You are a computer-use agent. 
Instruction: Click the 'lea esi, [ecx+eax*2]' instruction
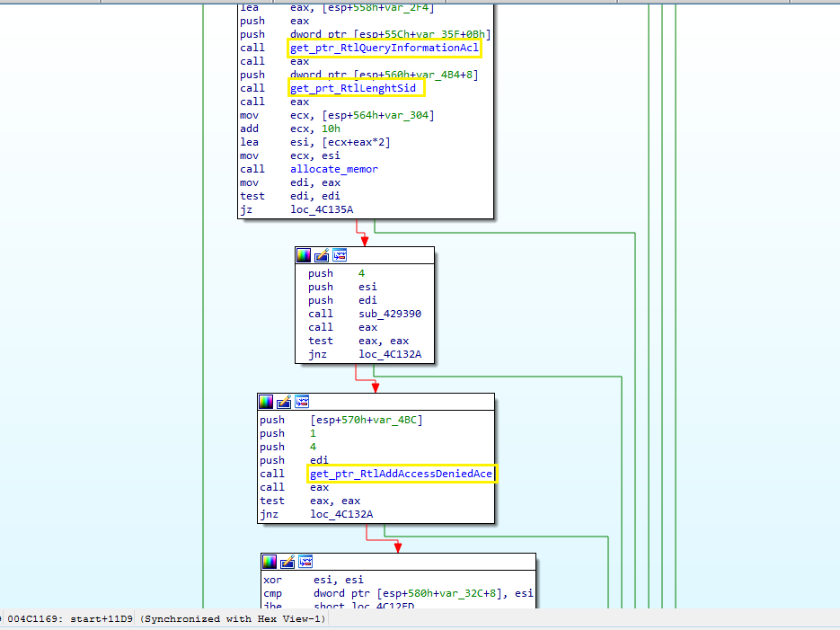coord(315,142)
